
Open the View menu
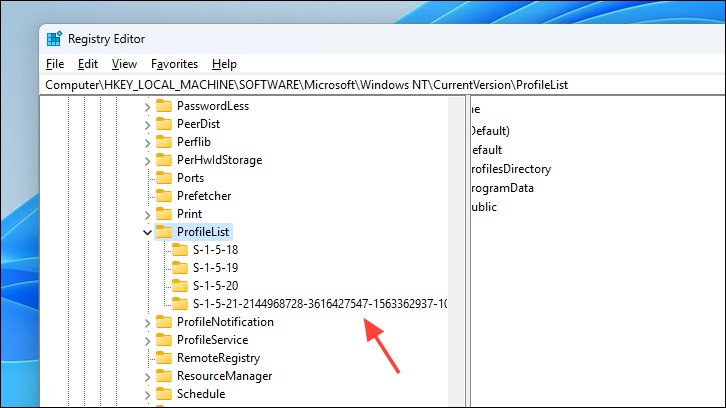pyautogui.click(x=124, y=64)
